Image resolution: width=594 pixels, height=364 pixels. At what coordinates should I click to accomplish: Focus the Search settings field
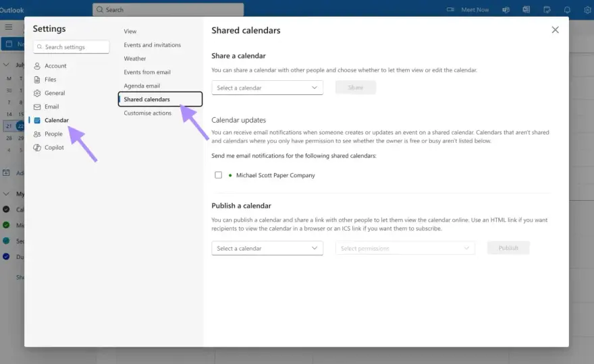72,47
